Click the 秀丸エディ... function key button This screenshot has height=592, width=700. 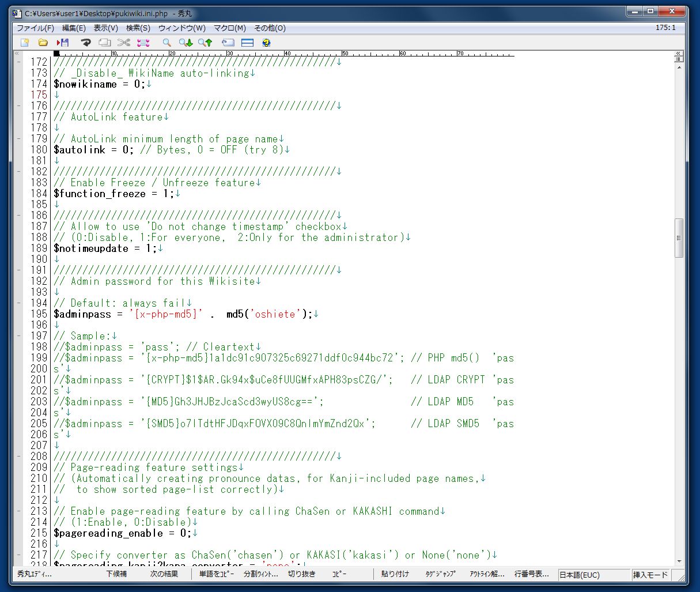[x=35, y=574]
